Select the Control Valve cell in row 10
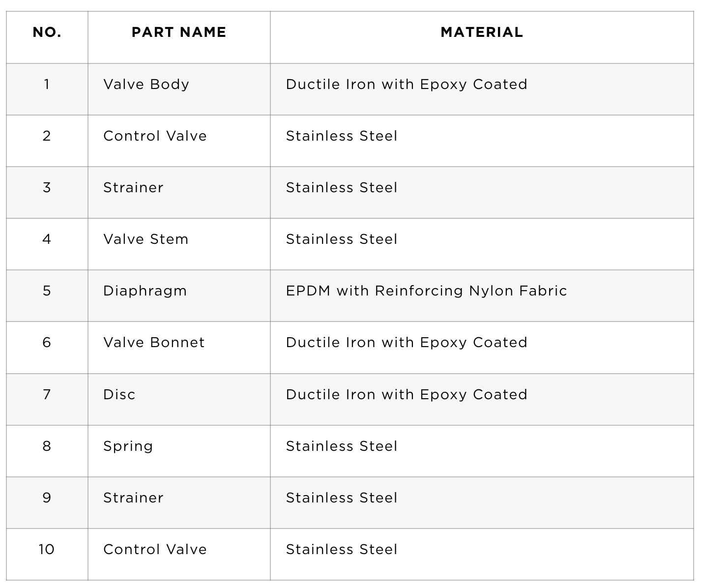The width and height of the screenshot is (703, 588). tap(155, 549)
